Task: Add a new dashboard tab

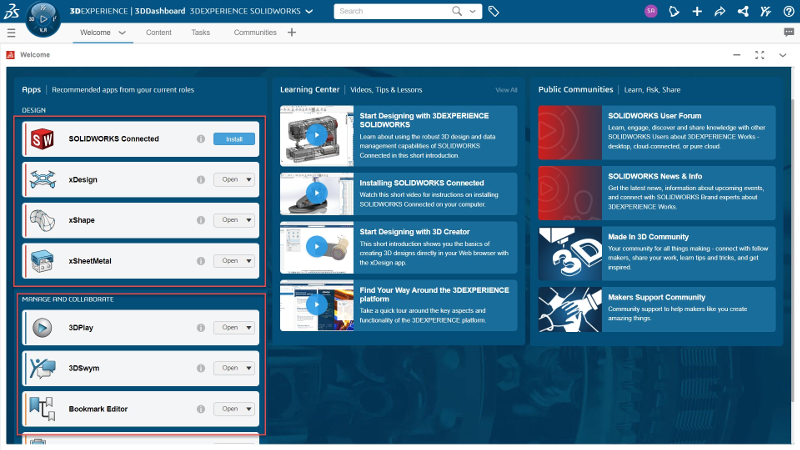Action: (292, 32)
